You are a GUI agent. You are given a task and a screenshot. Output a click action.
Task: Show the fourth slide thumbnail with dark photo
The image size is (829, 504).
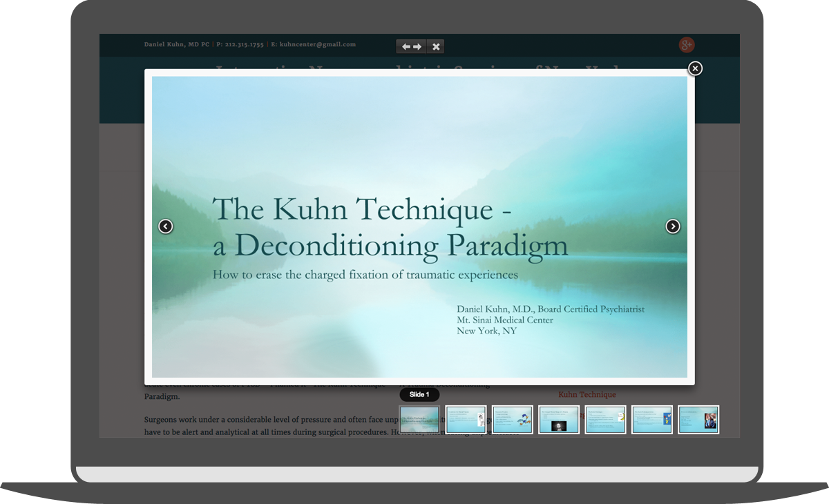coord(559,420)
